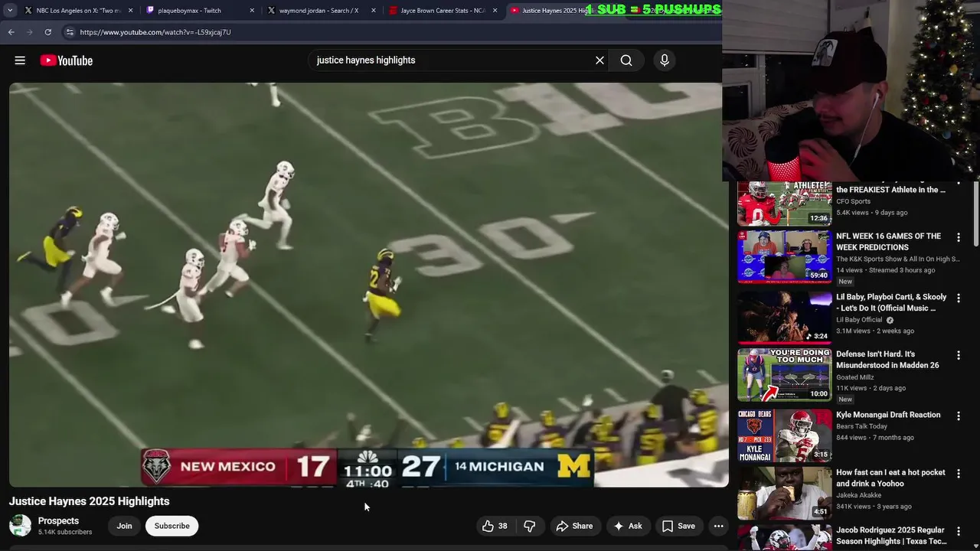Open the Prospects channel name link

click(58, 521)
